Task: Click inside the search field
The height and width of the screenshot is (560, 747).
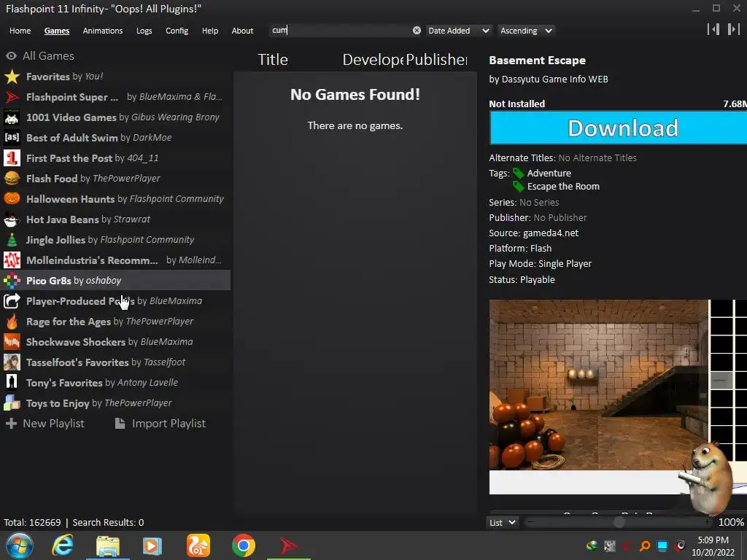Action: coord(341,31)
